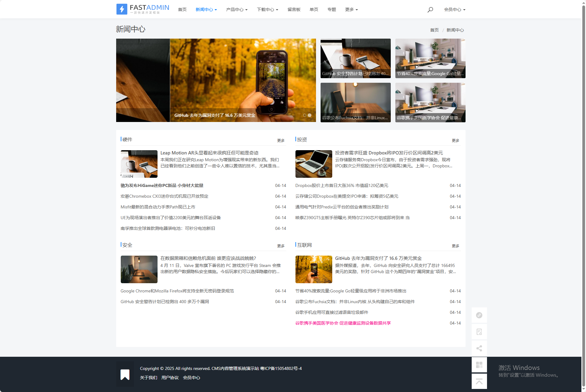Click the share icon in floating sidebar
Viewport: 586px width, 392px height.
[x=479, y=348]
